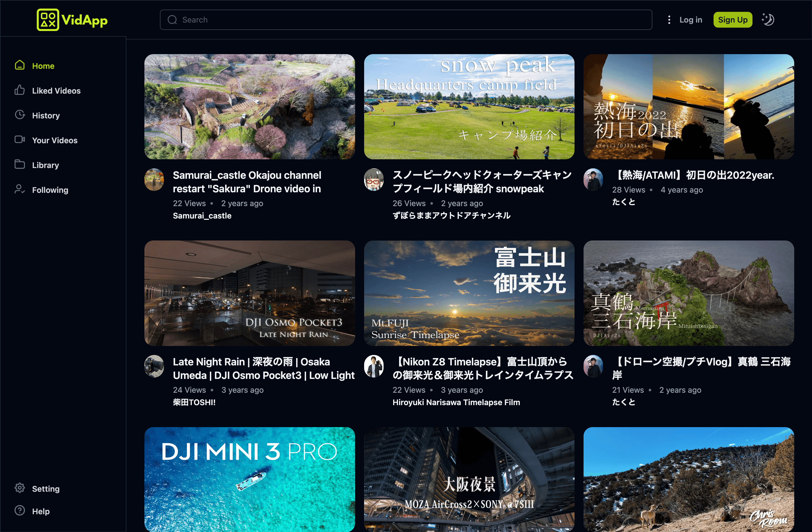Viewport: 812px width, 532px height.
Task: Click '28 Views' text
Action: pyautogui.click(x=628, y=190)
